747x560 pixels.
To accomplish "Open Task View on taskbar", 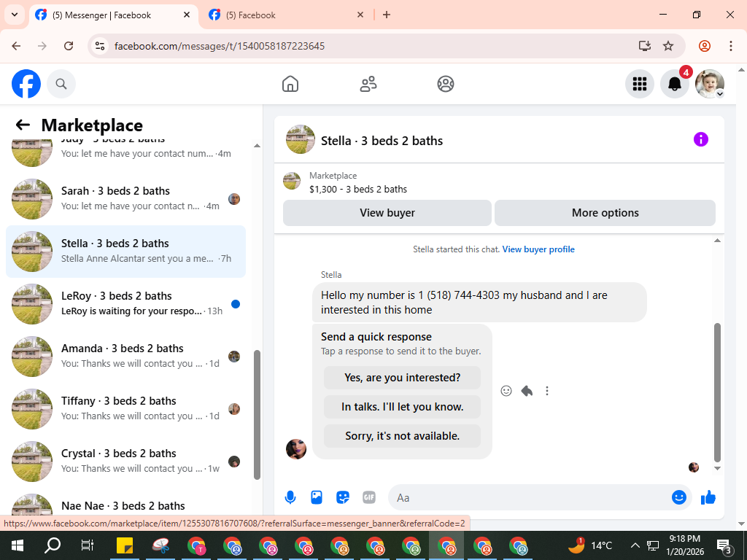I will point(88,545).
